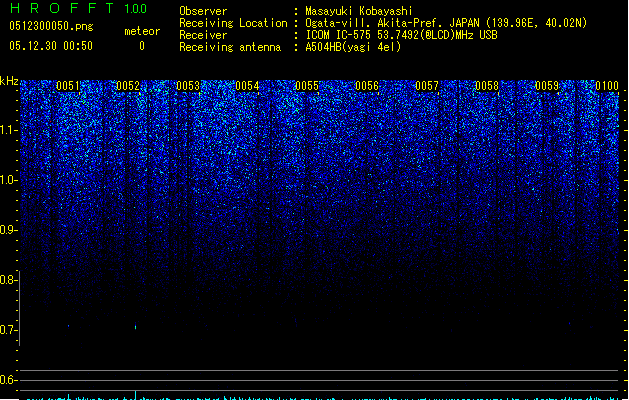The height and width of the screenshot is (400, 629).
Task: Click the 0053 time marker
Action: click(x=188, y=86)
